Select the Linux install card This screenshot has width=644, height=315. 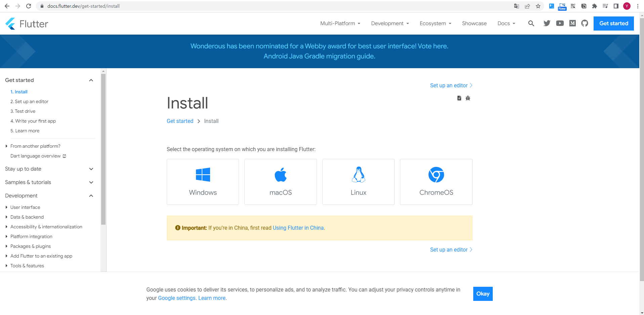[x=358, y=182]
